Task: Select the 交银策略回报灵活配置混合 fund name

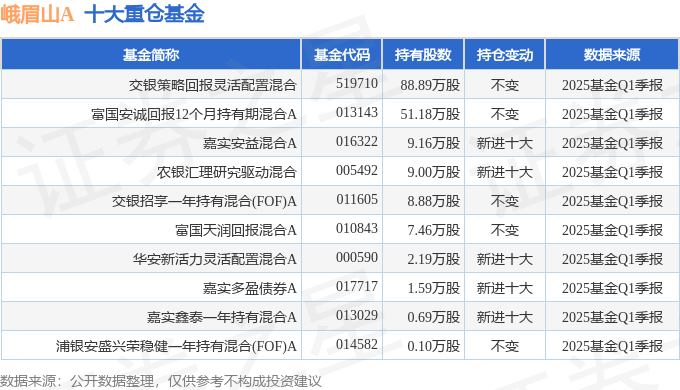Action: [x=212, y=85]
